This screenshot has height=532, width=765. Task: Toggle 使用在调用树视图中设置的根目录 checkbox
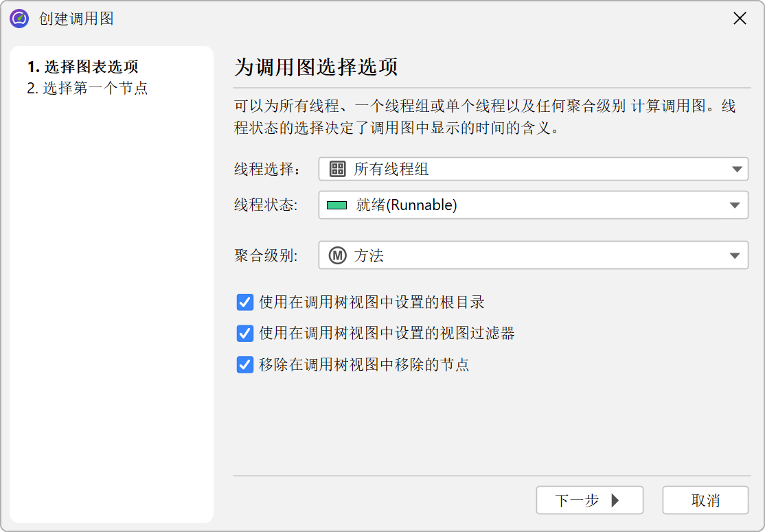(x=245, y=302)
